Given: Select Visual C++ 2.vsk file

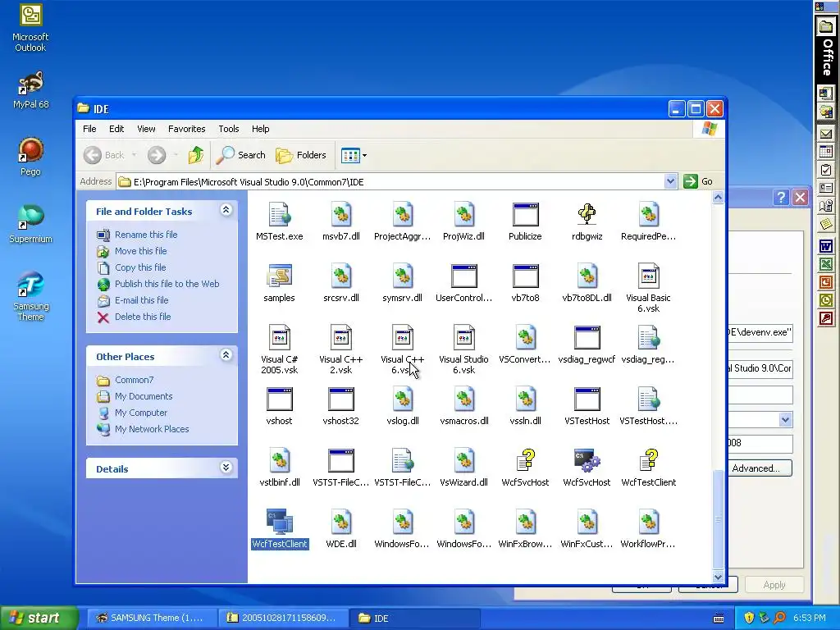Looking at the screenshot, I should point(340,338).
